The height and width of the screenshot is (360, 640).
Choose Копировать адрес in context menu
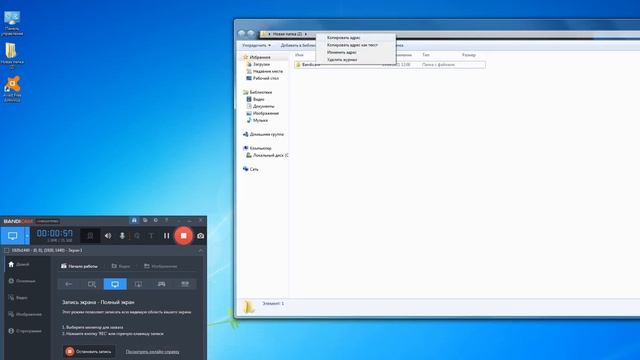point(356,38)
